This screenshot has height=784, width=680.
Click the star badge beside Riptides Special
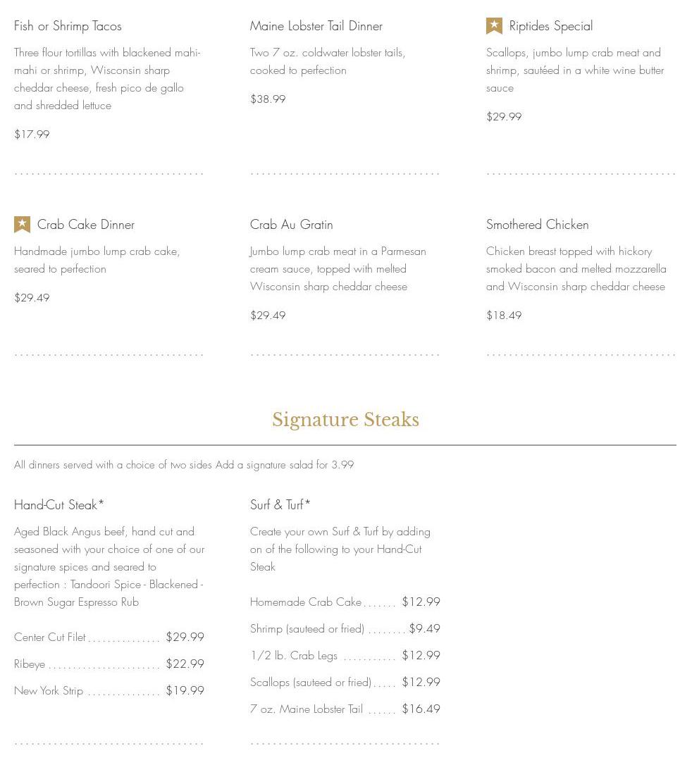(494, 26)
